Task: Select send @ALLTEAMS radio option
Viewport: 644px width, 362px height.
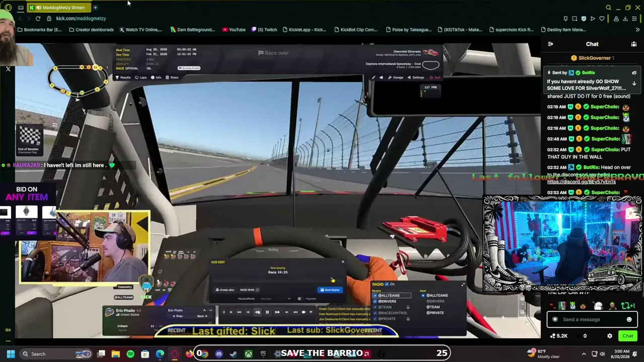Action: [424, 296]
